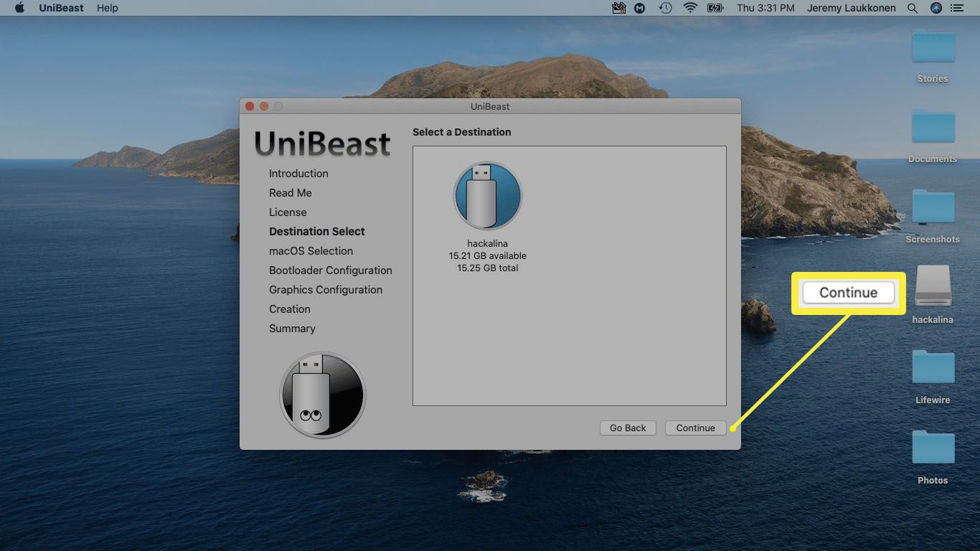
Task: Click Continue in the installer window
Action: pyautogui.click(x=695, y=428)
